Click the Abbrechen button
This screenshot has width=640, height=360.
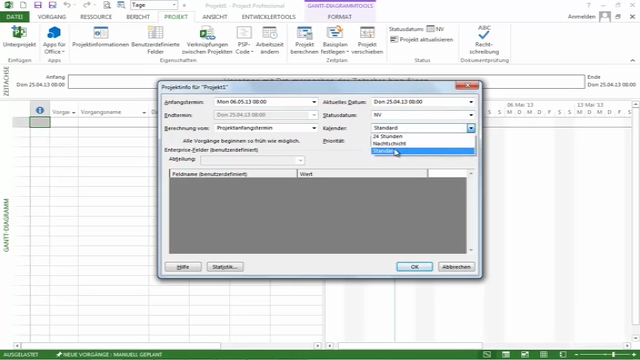456,267
